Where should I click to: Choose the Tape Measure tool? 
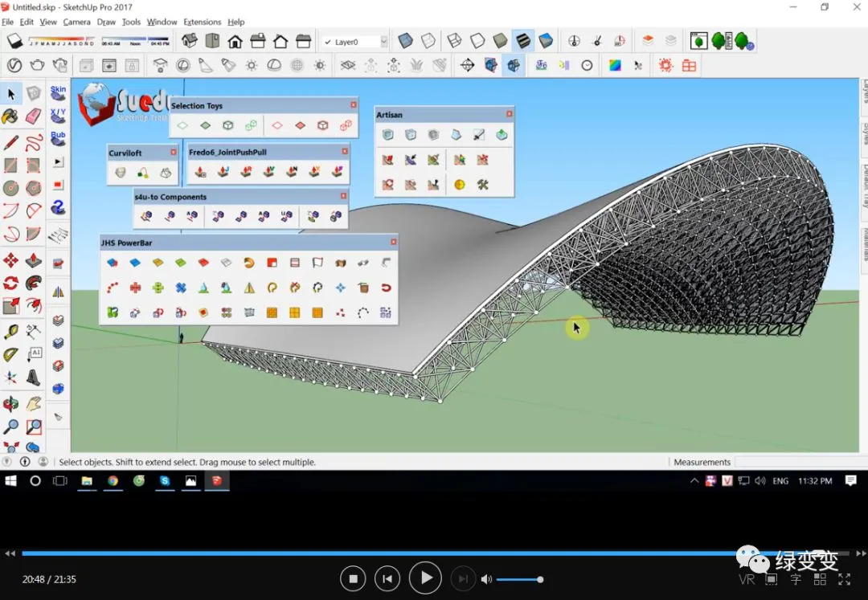(10, 331)
